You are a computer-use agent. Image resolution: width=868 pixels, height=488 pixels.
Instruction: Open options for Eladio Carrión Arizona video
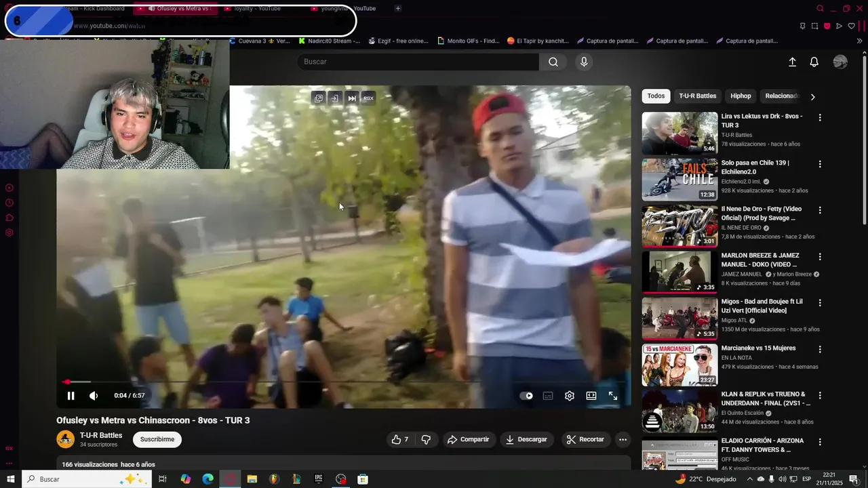[x=820, y=442]
